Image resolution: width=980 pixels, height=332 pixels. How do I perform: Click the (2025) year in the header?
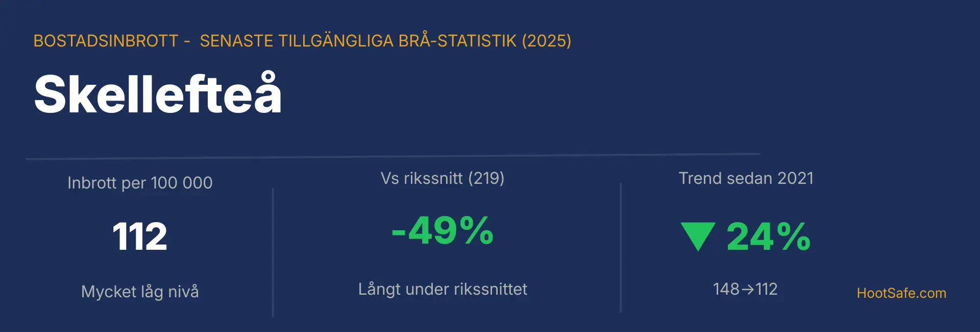pos(546,41)
